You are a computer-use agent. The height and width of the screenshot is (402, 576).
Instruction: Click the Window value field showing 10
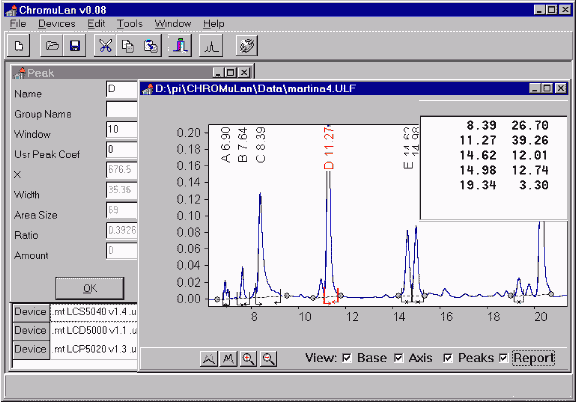(x=122, y=130)
